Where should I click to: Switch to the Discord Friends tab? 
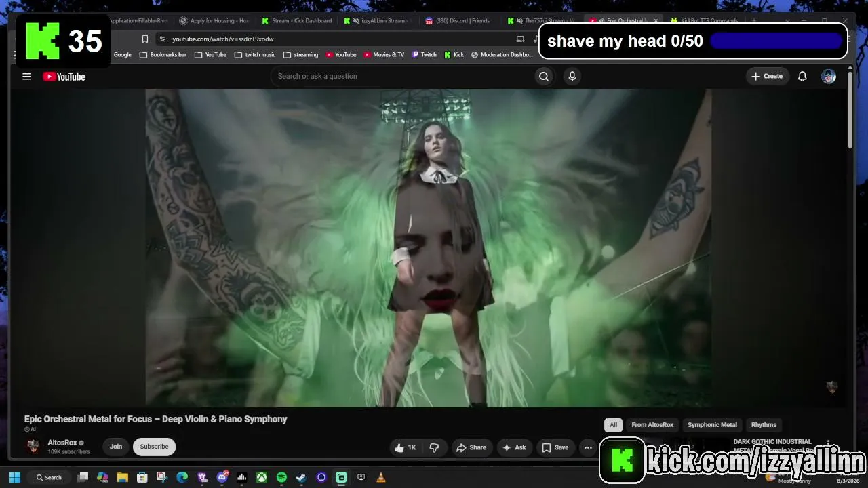point(457,21)
